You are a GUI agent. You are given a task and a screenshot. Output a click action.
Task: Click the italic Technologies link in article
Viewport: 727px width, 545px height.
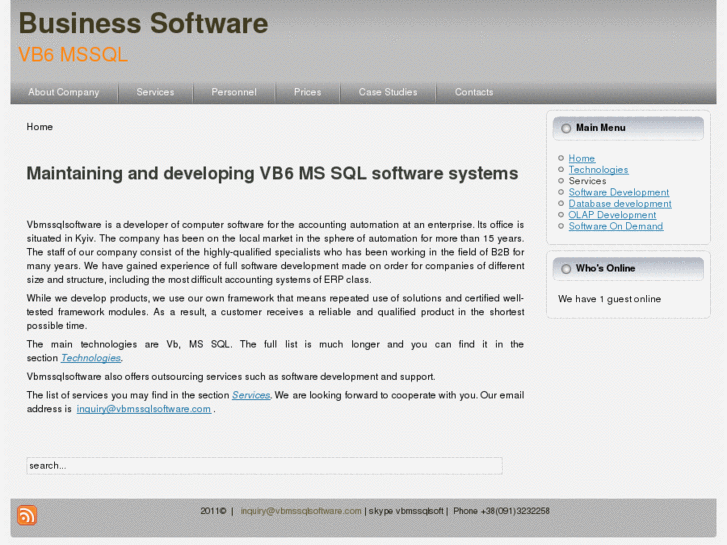pos(91,358)
